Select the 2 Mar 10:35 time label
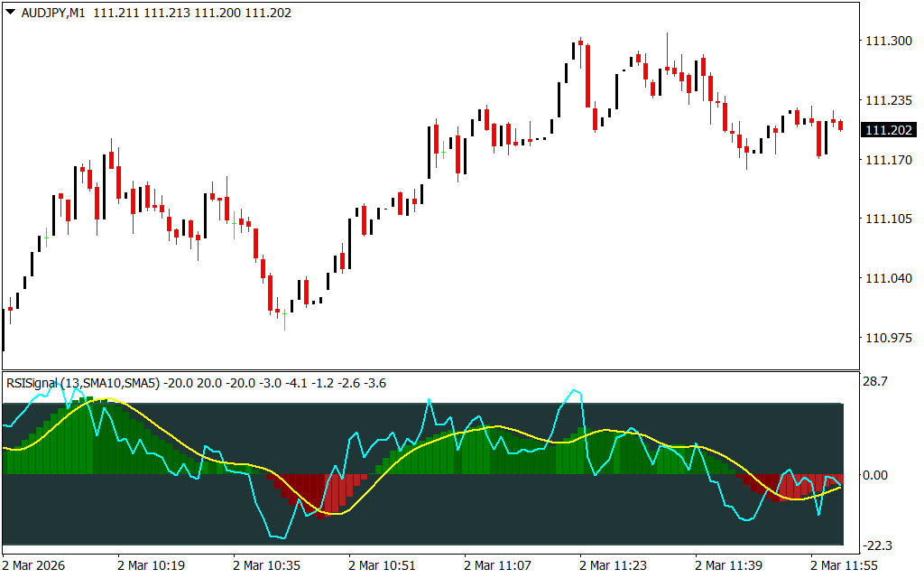924x578 pixels. tap(266, 565)
